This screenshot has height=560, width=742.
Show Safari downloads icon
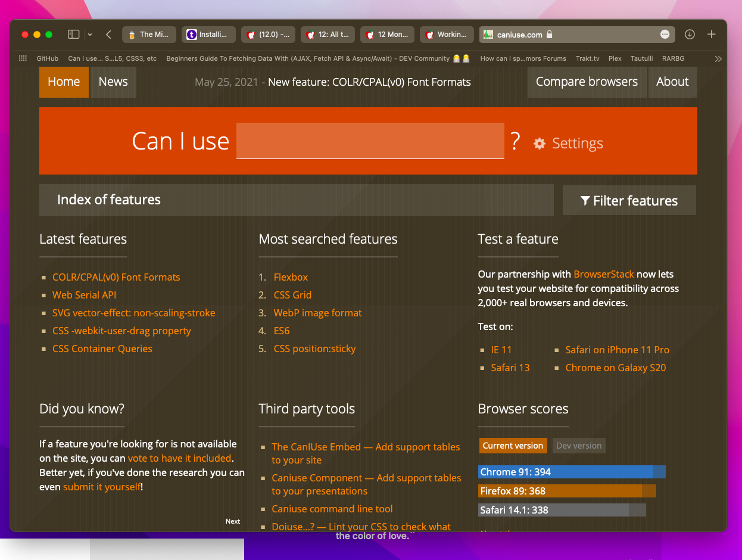pos(690,35)
